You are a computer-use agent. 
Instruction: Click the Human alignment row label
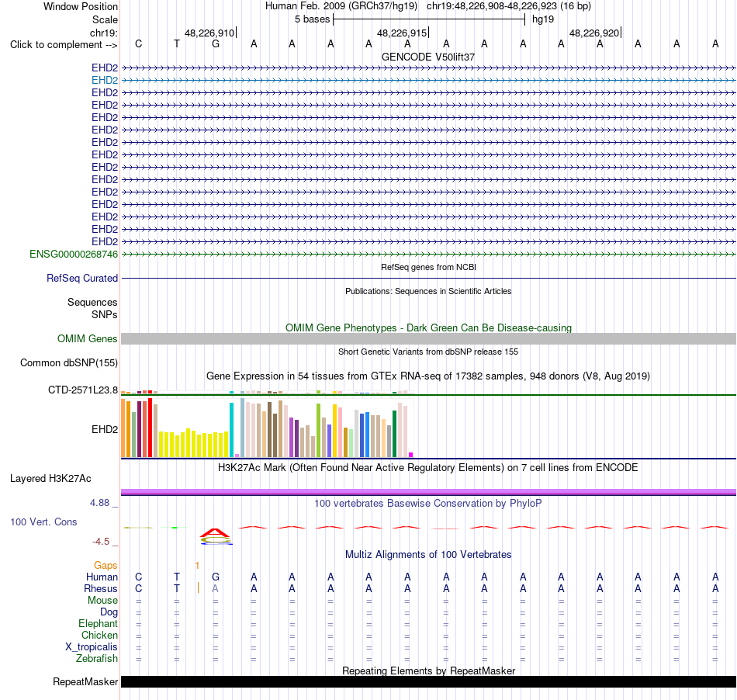point(102,577)
